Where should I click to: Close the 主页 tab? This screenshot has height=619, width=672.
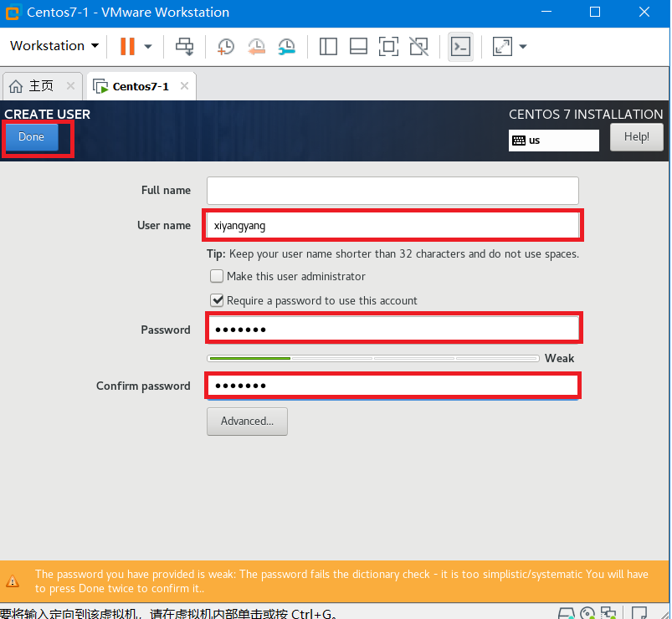(70, 85)
